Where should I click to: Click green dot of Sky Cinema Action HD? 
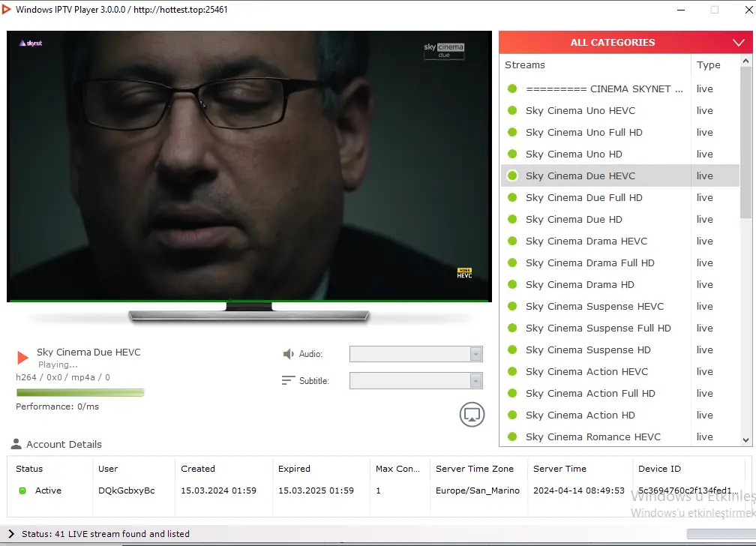(512, 415)
